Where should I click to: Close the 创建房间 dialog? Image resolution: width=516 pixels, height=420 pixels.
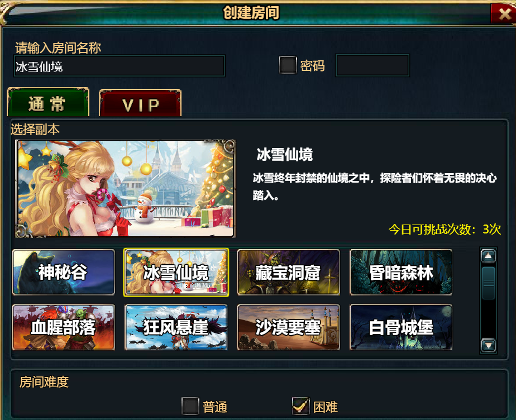coord(504,14)
